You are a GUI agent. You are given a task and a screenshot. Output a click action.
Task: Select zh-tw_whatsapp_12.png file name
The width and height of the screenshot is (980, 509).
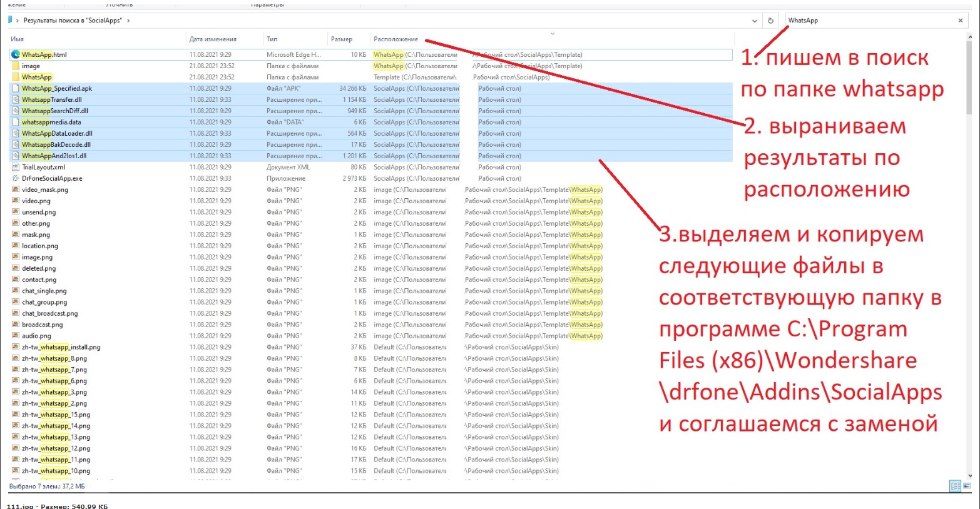[56, 448]
